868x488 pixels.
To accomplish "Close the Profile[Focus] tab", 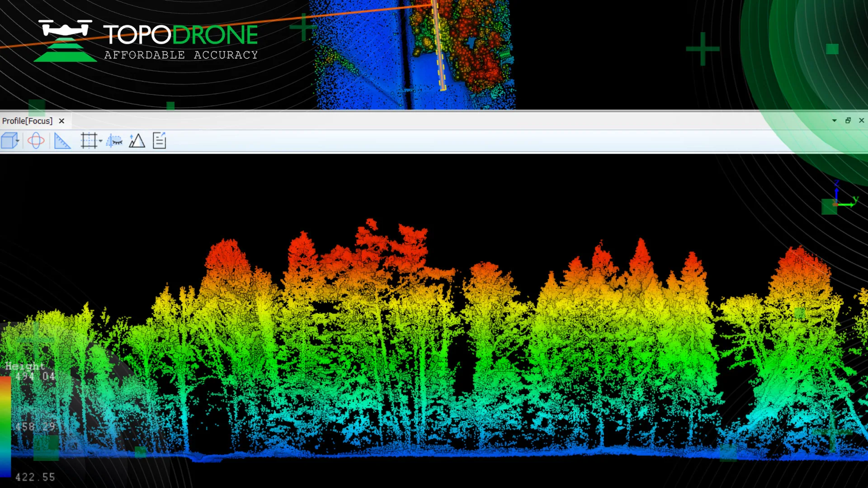I will tap(61, 121).
